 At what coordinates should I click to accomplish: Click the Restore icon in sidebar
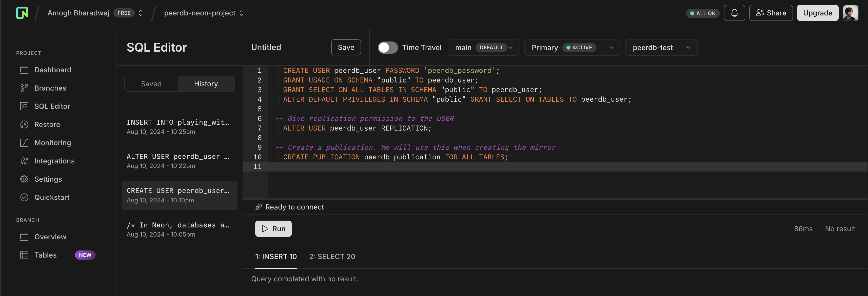click(24, 124)
